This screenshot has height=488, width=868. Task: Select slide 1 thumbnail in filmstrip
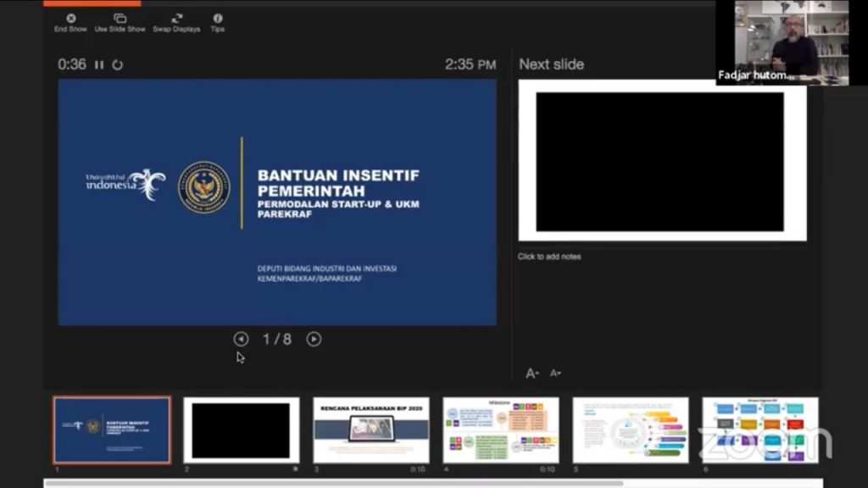[x=112, y=430]
